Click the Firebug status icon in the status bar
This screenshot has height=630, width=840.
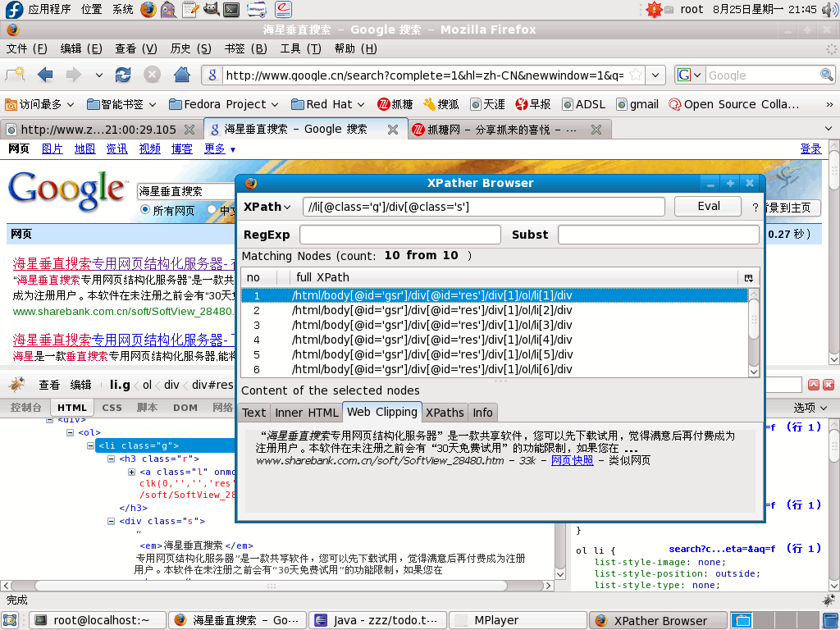829,600
